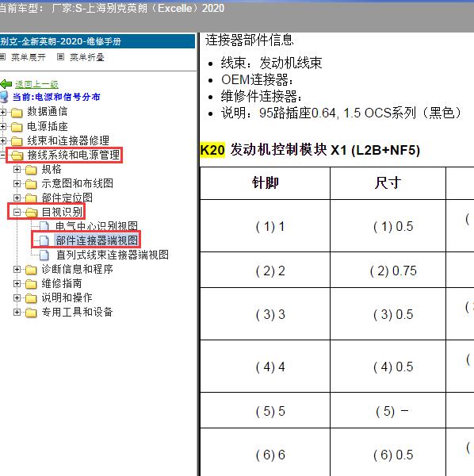Expand the 数据通信 folder
The image size is (474, 476).
coord(2,112)
